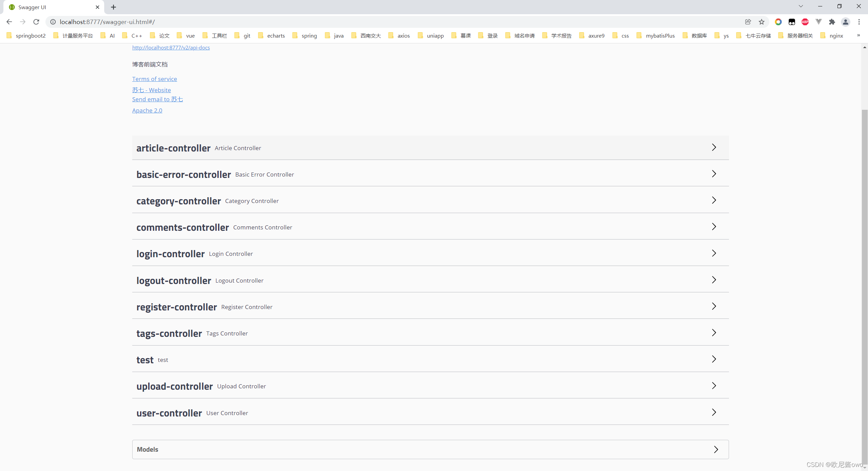Click the site info icon before the URL
The image size is (868, 471).
(x=53, y=22)
